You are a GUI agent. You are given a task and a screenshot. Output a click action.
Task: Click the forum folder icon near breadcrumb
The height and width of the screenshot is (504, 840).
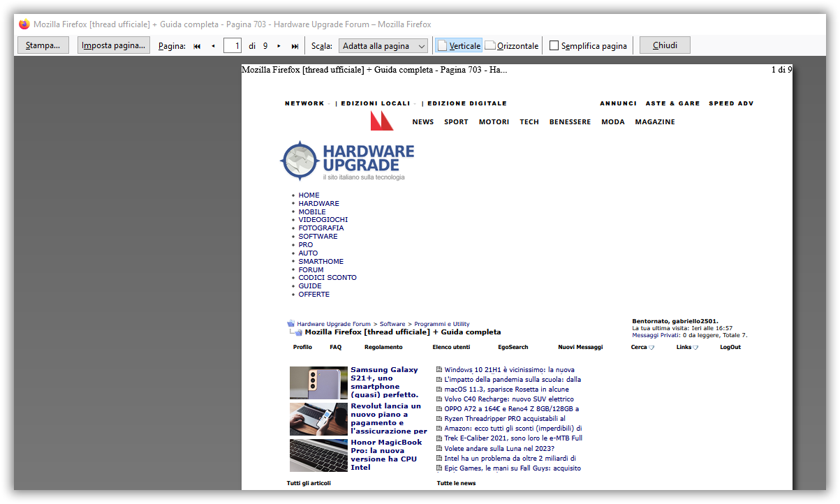click(291, 324)
